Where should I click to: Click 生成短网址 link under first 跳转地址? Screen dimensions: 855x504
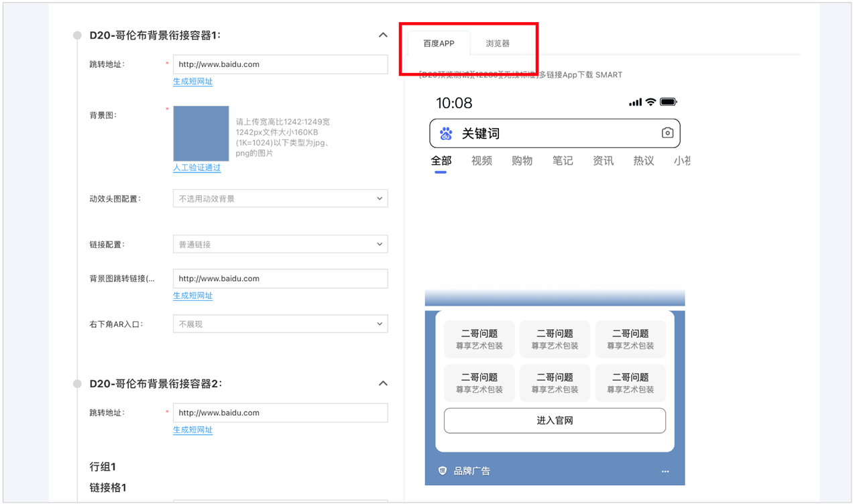point(193,82)
